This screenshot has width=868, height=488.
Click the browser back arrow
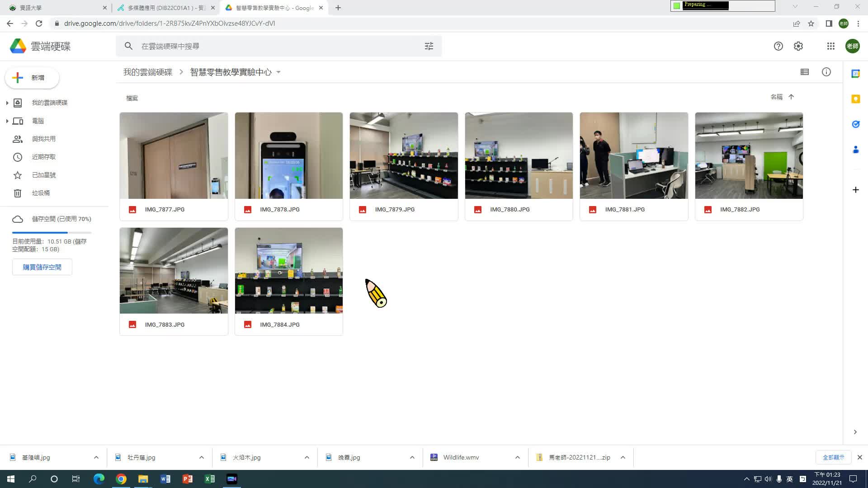point(10,23)
